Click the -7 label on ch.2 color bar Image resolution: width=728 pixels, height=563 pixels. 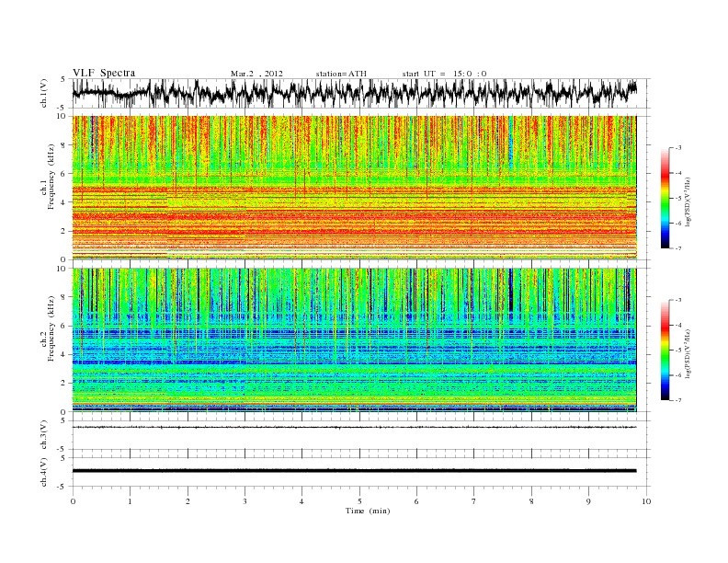677,400
